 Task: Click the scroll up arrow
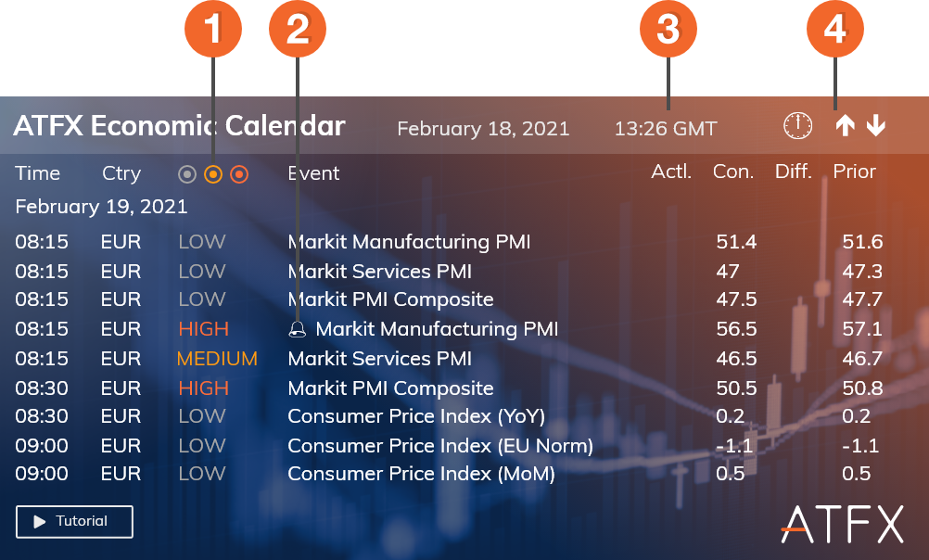845,127
